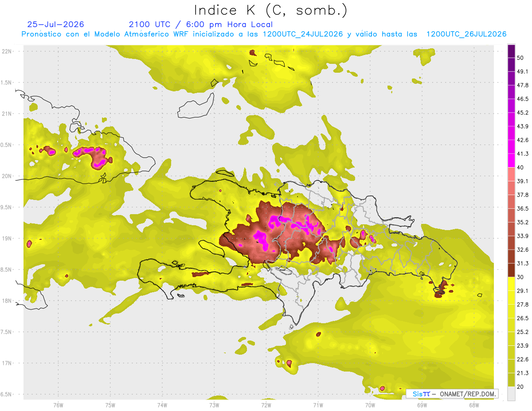Click the colorbar value '50'
The height and width of the screenshot is (411, 532).
[x=520, y=58]
